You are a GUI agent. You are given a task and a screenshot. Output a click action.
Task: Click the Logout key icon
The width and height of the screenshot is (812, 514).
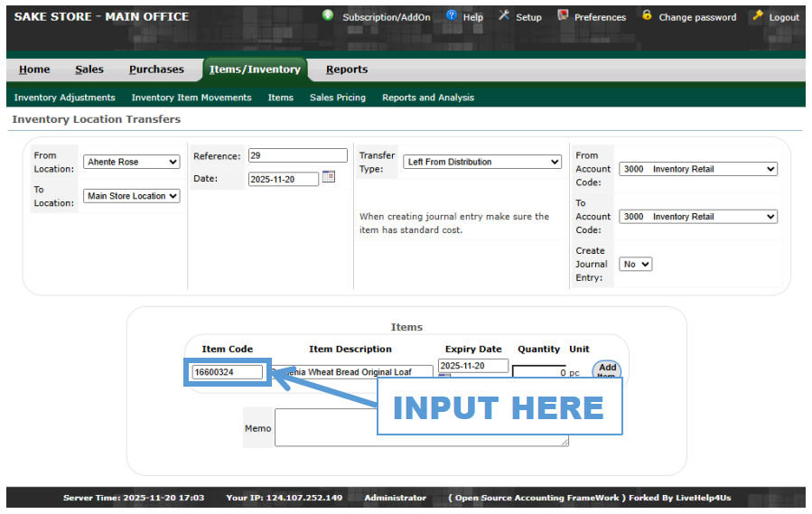tap(757, 16)
